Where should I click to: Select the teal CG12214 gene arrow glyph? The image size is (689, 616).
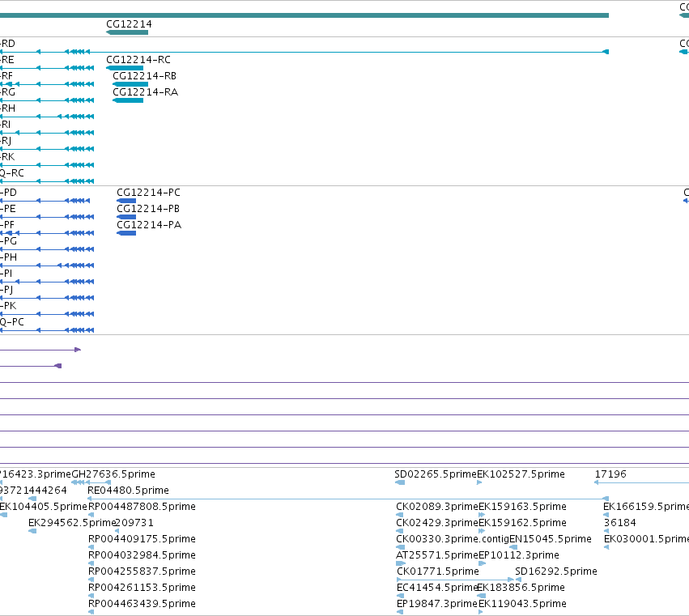(x=127, y=32)
